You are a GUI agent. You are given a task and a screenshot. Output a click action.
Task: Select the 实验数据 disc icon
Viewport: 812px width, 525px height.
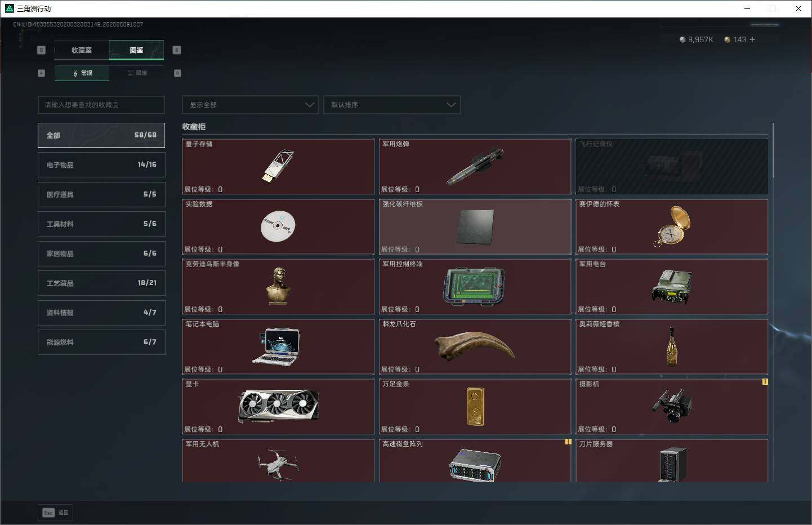[278, 226]
